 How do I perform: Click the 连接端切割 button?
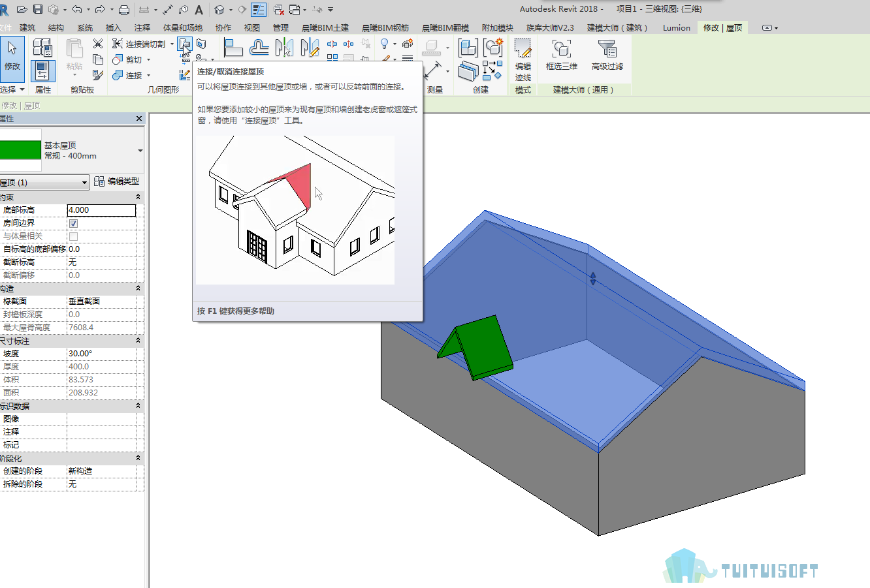coord(140,44)
